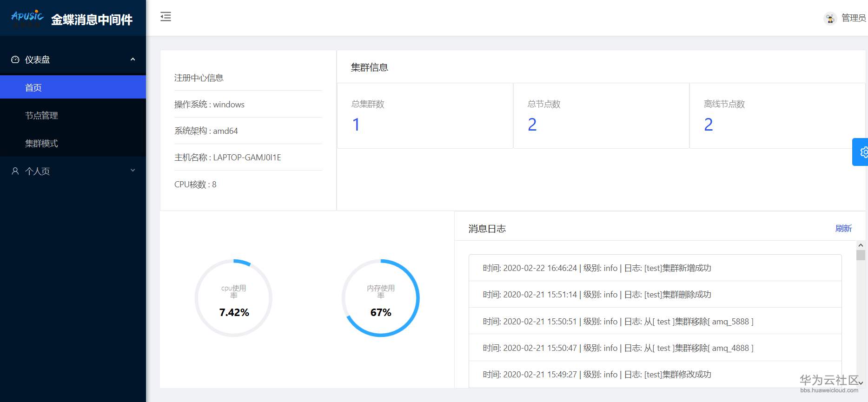Click the log scrollbar up arrow
The image size is (868, 402).
coord(861,245)
